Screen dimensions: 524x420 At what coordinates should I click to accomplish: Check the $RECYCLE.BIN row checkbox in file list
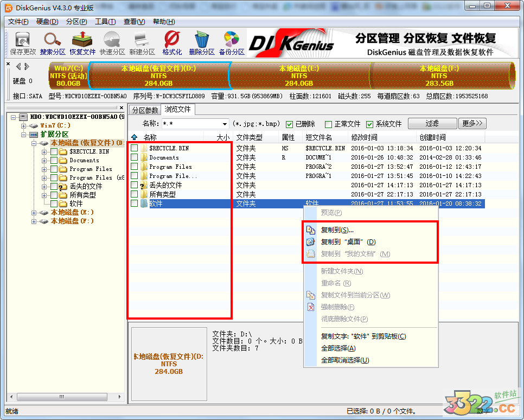click(135, 148)
